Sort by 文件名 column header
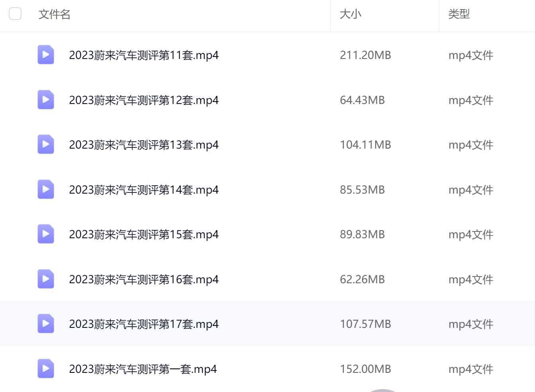The height and width of the screenshot is (392, 535). point(54,14)
